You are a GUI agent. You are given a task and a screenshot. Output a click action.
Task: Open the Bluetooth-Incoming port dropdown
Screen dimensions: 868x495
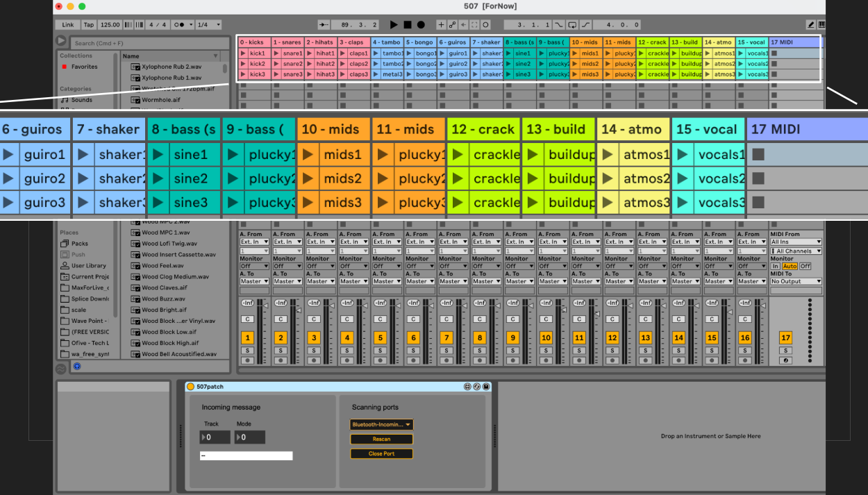(x=381, y=424)
